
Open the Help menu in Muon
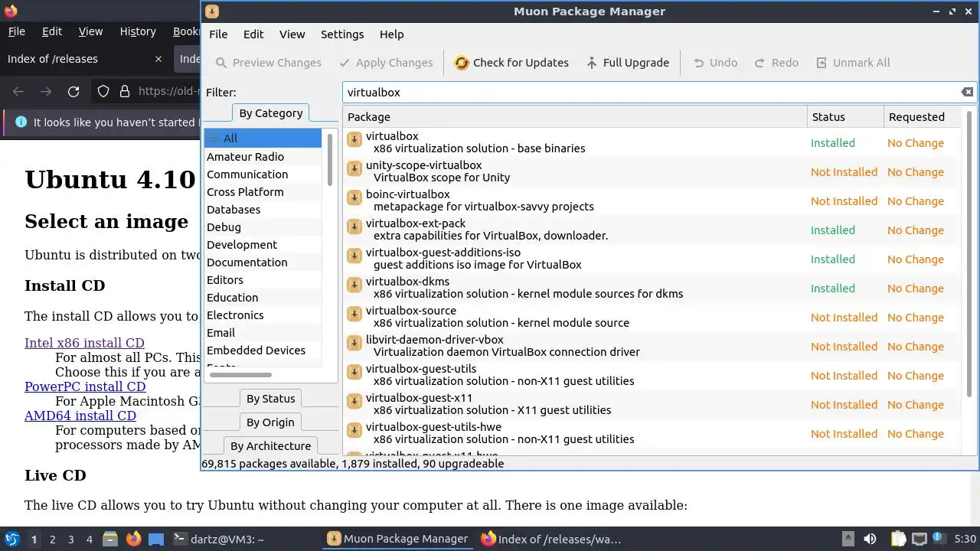(x=391, y=34)
